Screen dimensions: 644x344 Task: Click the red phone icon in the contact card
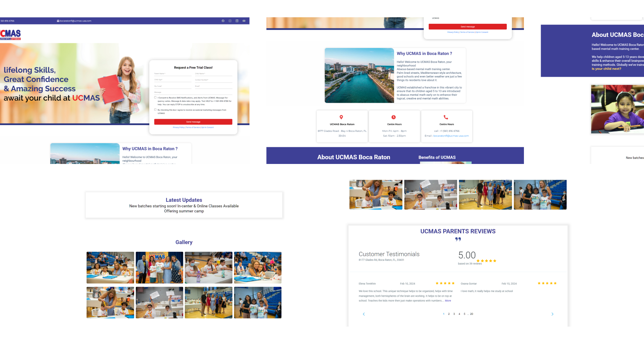coord(446,117)
